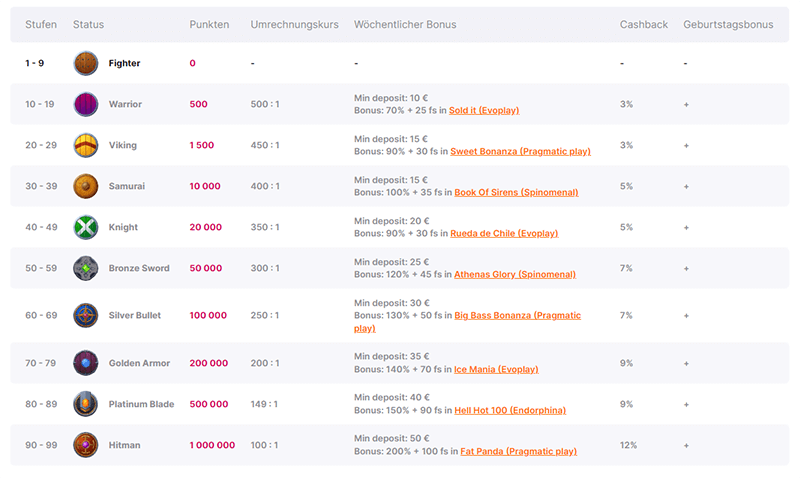Open Rueda de Chile (Evoplay) link

click(x=504, y=234)
